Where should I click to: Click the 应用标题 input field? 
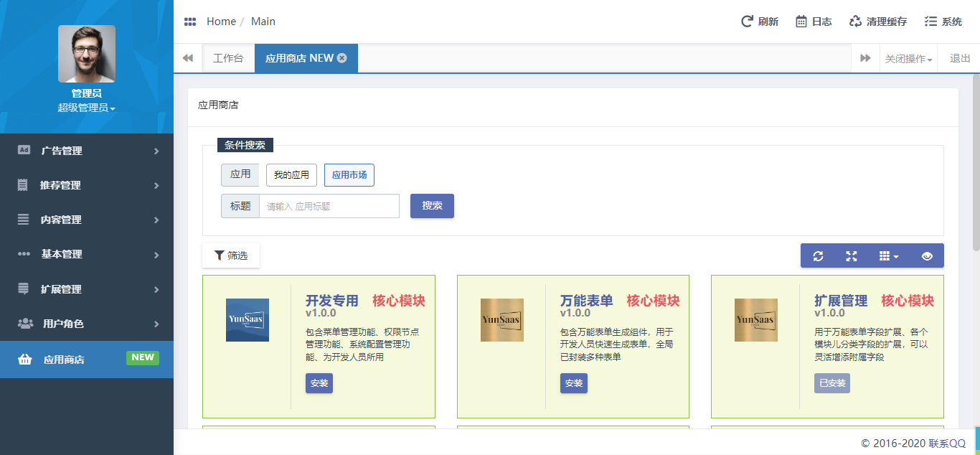(329, 206)
